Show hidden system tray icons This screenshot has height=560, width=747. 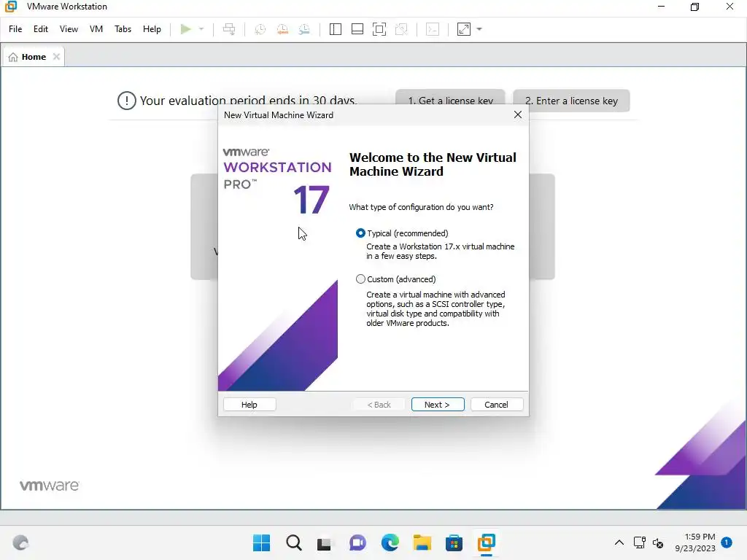click(x=619, y=542)
